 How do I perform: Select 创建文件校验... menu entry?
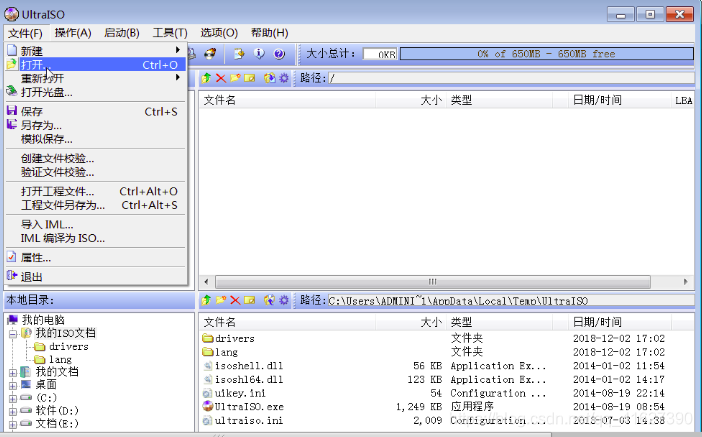coord(96,159)
